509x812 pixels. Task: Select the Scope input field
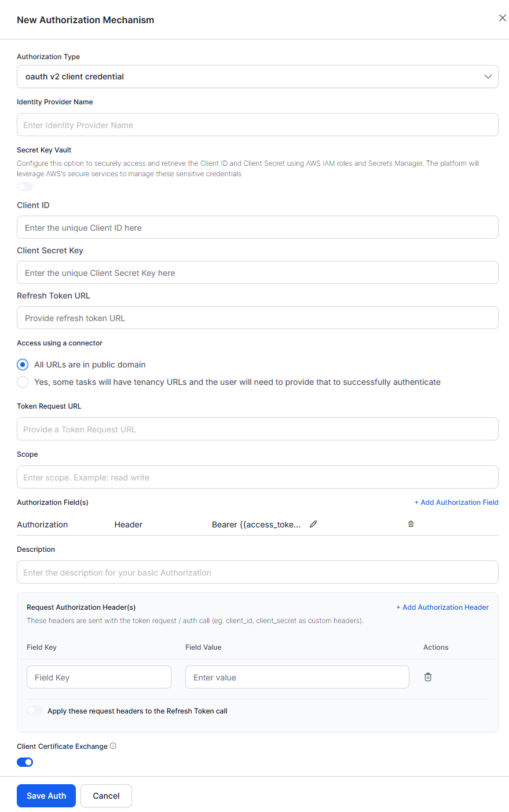(x=257, y=476)
